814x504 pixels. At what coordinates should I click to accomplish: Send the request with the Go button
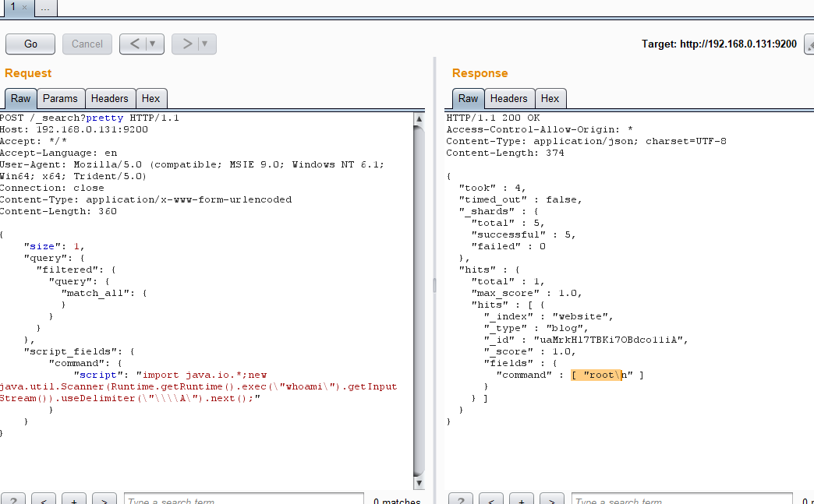tap(30, 44)
